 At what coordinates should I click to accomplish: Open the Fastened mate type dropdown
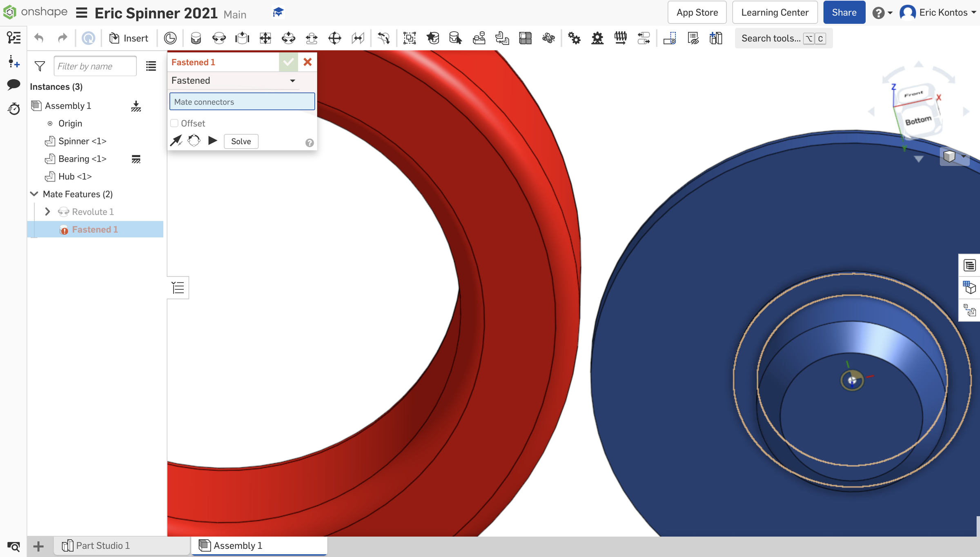[292, 80]
